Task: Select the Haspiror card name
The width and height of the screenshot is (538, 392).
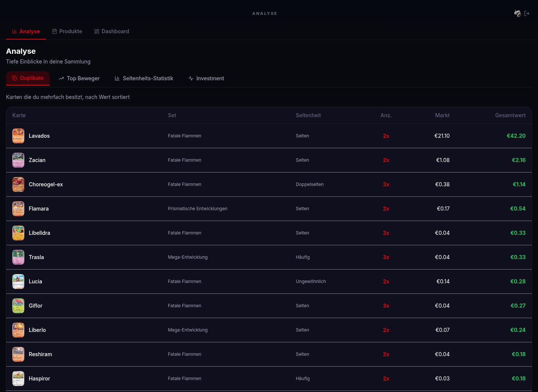Action: (x=39, y=379)
